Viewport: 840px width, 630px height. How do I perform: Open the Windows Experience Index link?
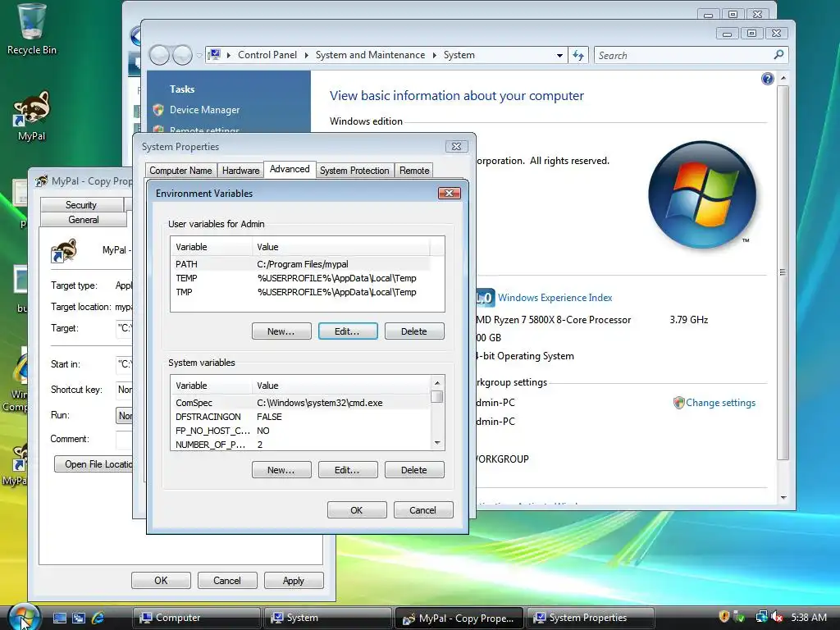(x=555, y=297)
